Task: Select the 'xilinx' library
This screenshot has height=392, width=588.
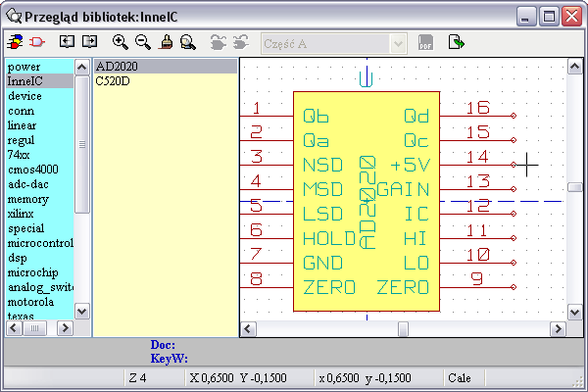Action: 40,214
